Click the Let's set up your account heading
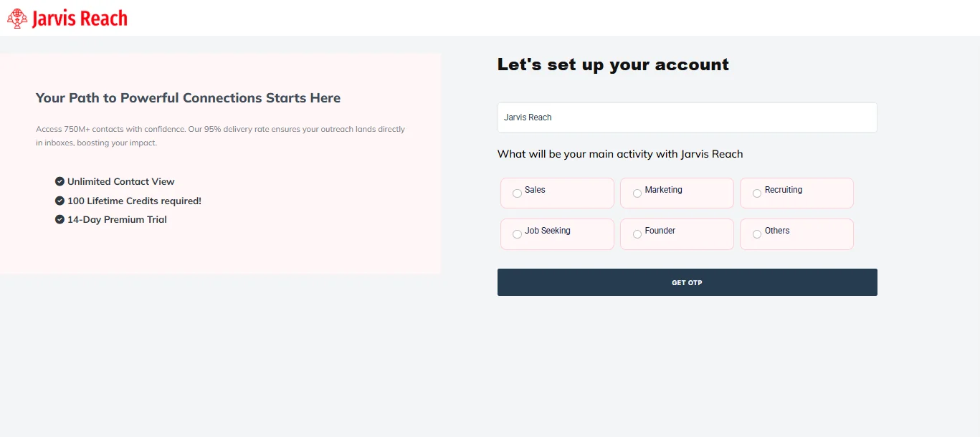This screenshot has height=437, width=980. coord(613,64)
